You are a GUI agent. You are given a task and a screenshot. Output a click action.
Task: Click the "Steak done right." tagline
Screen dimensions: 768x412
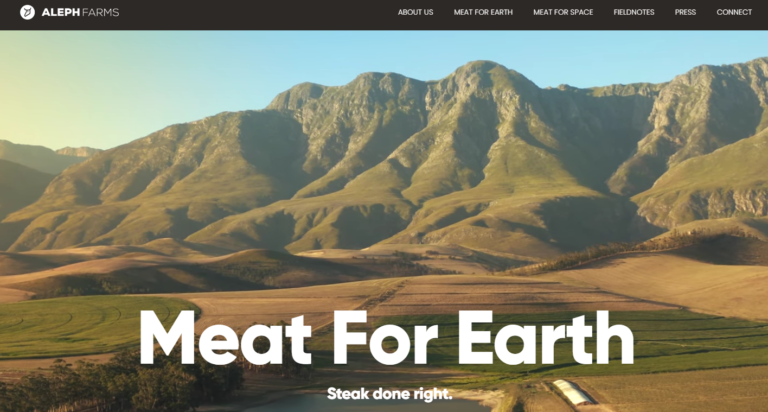(389, 393)
